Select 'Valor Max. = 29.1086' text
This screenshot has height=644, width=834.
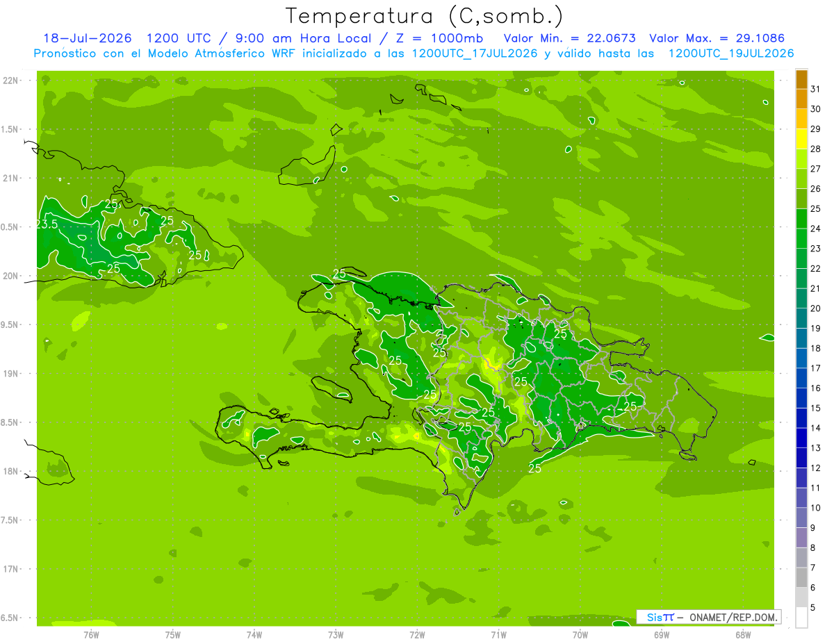pos(717,38)
